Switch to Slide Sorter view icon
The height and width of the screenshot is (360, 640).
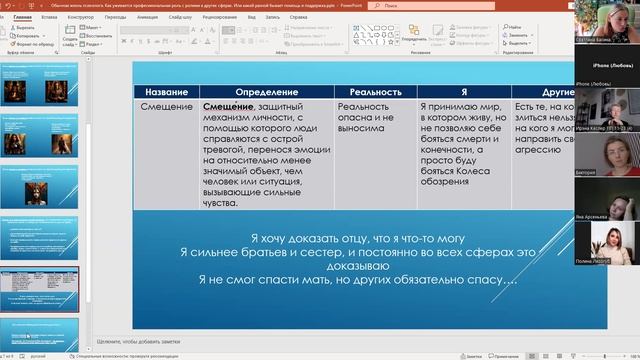click(x=546, y=356)
